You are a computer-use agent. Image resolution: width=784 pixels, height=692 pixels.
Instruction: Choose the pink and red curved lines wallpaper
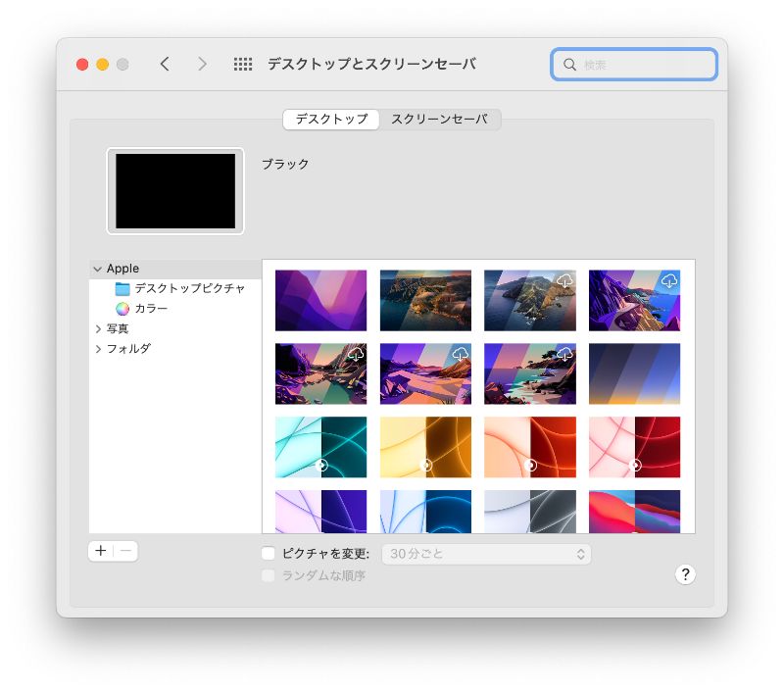634,447
